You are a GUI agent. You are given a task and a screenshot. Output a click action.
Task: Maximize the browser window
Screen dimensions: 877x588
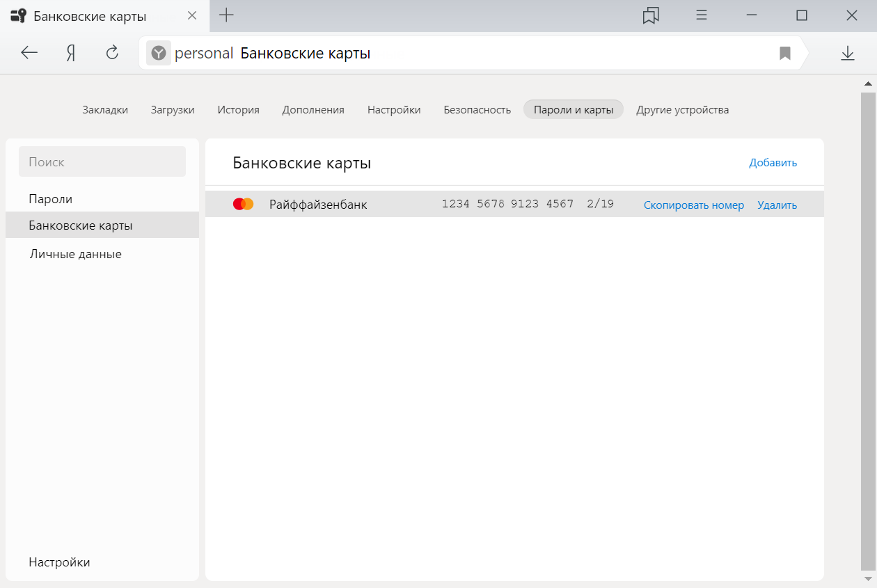click(x=802, y=15)
